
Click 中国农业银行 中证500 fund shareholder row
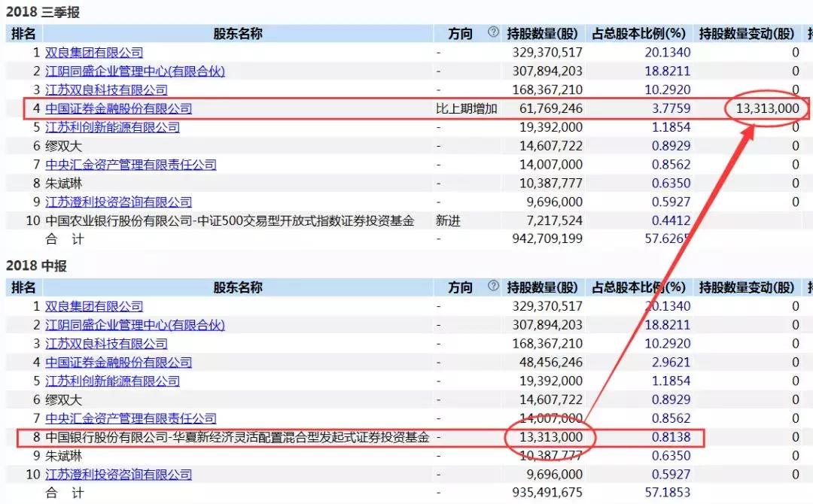coord(230,220)
